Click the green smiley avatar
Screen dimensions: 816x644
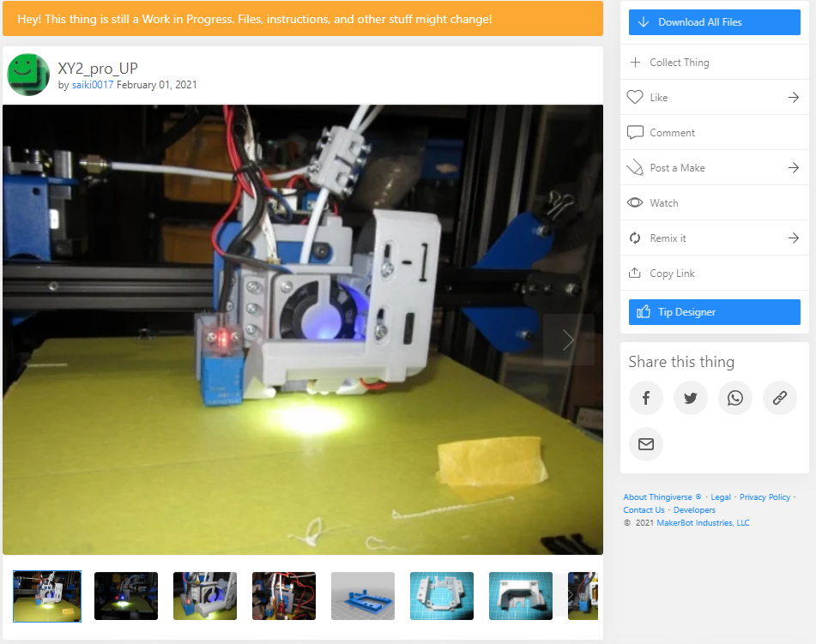pyautogui.click(x=28, y=75)
